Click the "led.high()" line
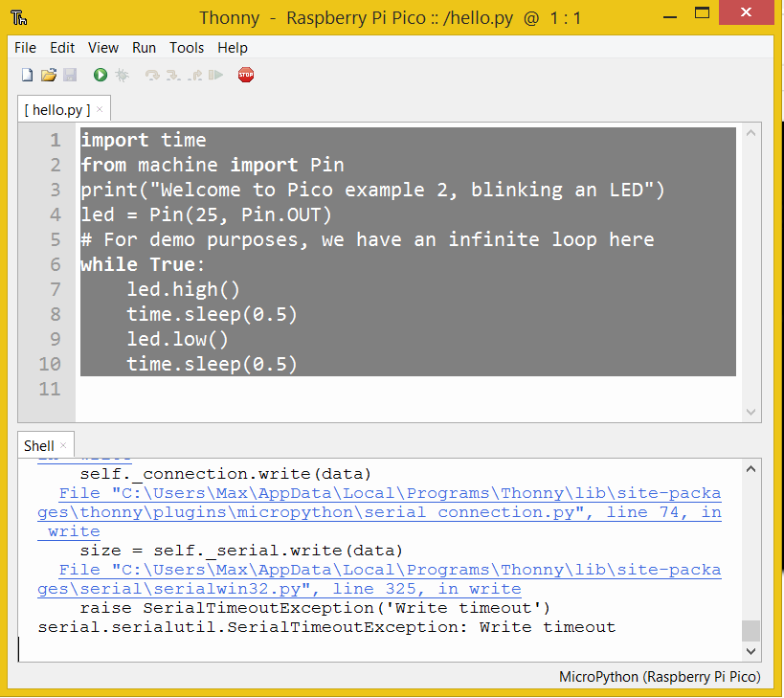Viewport: 784px width, 698px height. pyautogui.click(x=183, y=289)
